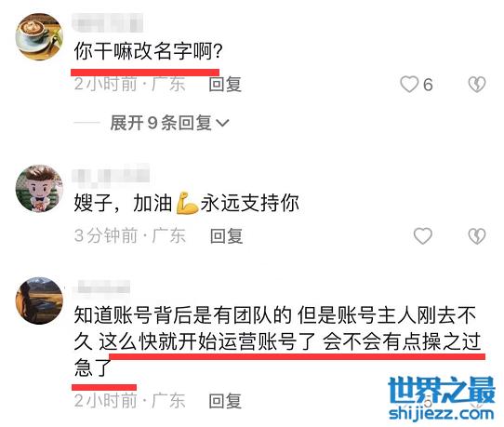Like the '嫂子，加油' comment
The height and width of the screenshot is (427, 504).
click(423, 236)
